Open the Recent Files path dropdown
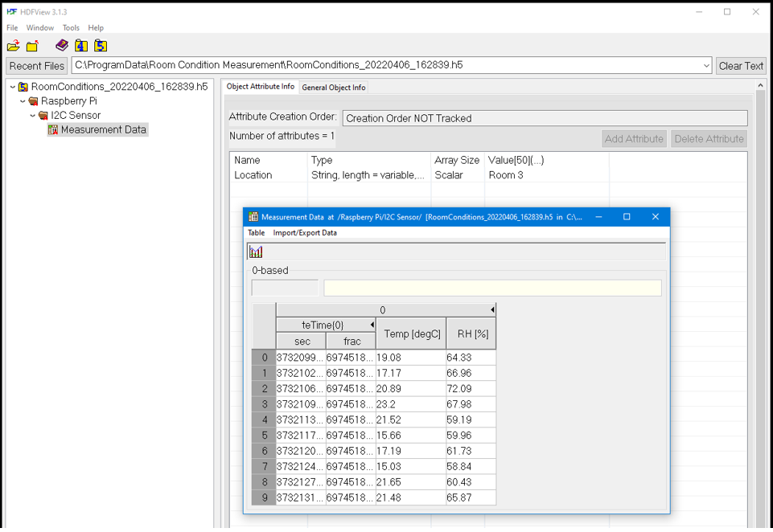773x532 pixels. pos(706,66)
